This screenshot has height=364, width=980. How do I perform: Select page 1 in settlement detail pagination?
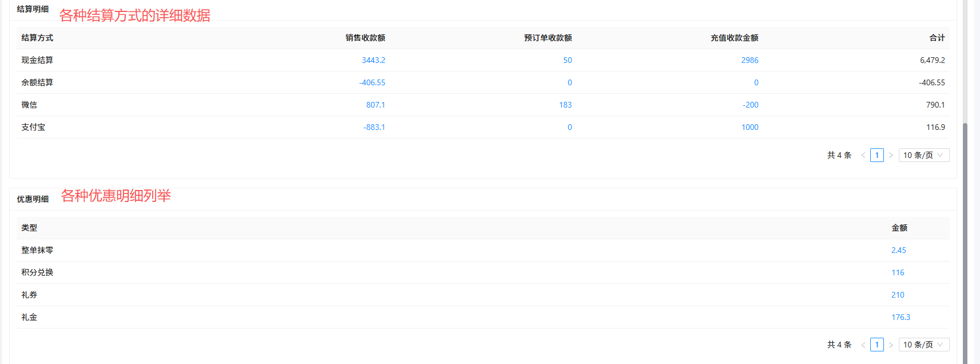click(877, 155)
